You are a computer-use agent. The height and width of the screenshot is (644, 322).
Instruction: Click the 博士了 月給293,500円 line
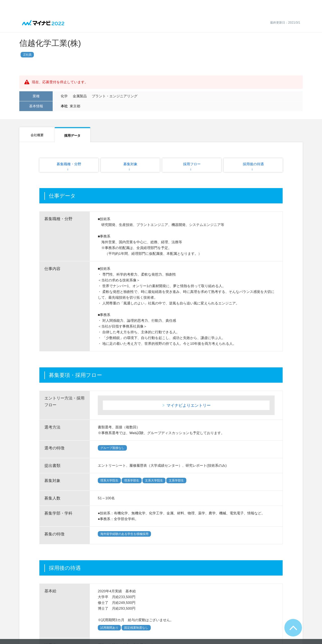pyautogui.click(x=117, y=608)
